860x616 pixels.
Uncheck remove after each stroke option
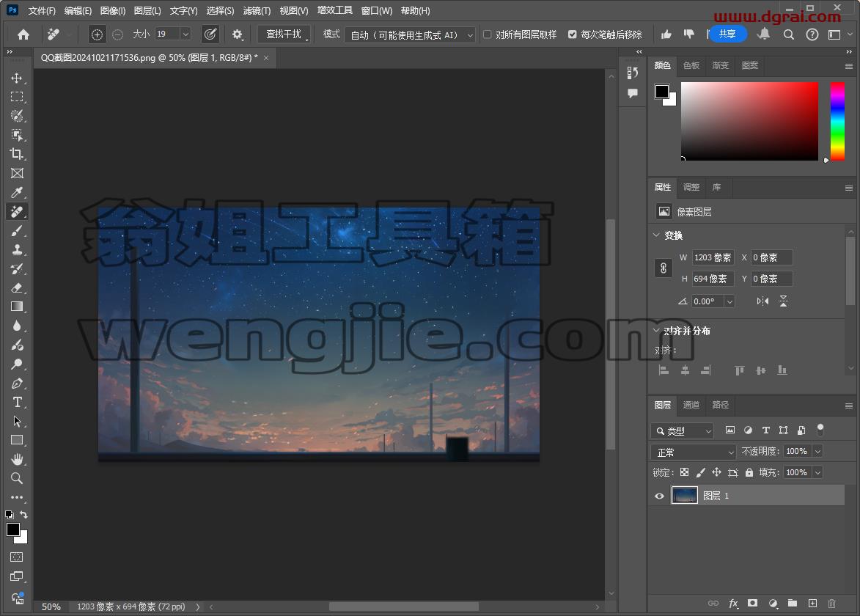click(x=572, y=34)
